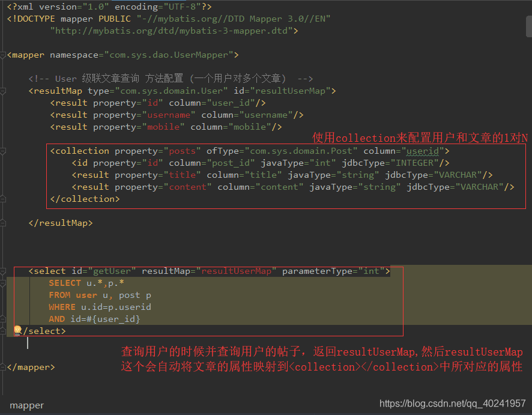This screenshot has width=532, height=415.
Task: Click the SELECT u.*,p.* SQL line
Action: [86, 283]
